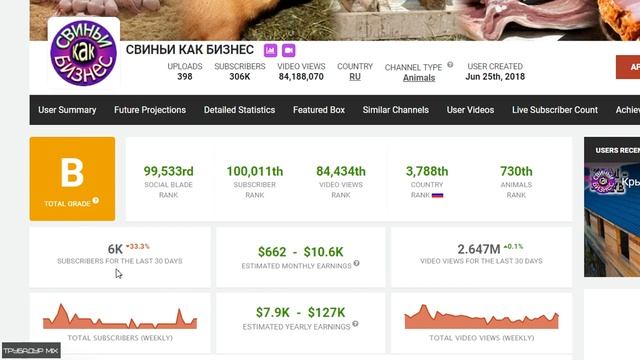The height and width of the screenshot is (360, 640).
Task: Click the 6K subscribers last 30 days value
Action: tap(115, 249)
